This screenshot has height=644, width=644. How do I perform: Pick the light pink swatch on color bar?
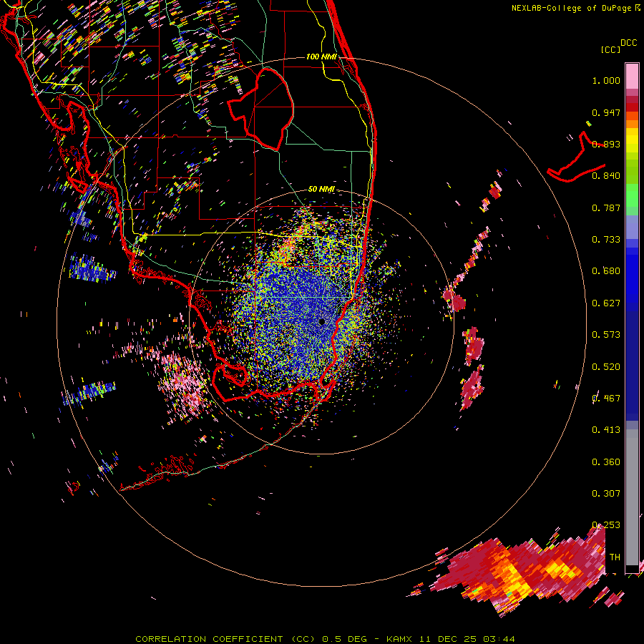tap(632, 77)
